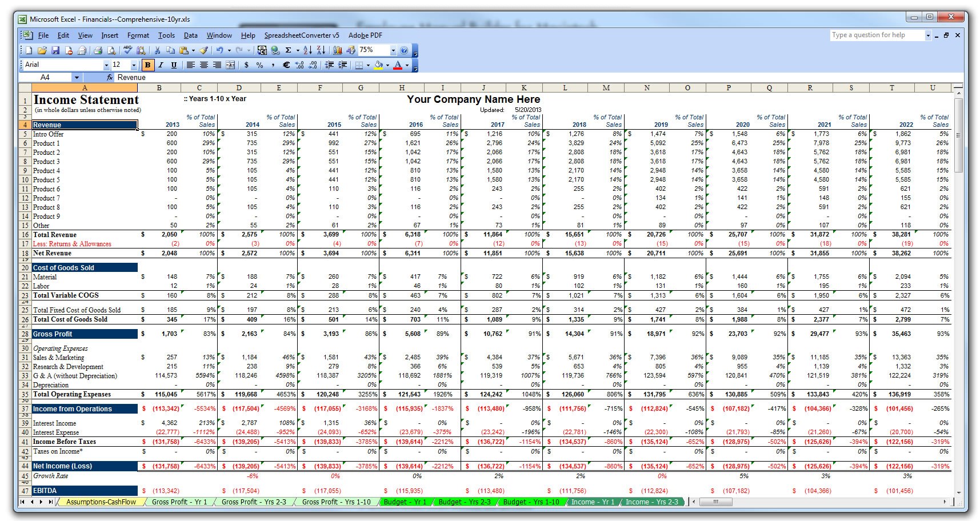980x521 pixels.
Task: Expand the borders style dropdown
Action: coord(368,65)
